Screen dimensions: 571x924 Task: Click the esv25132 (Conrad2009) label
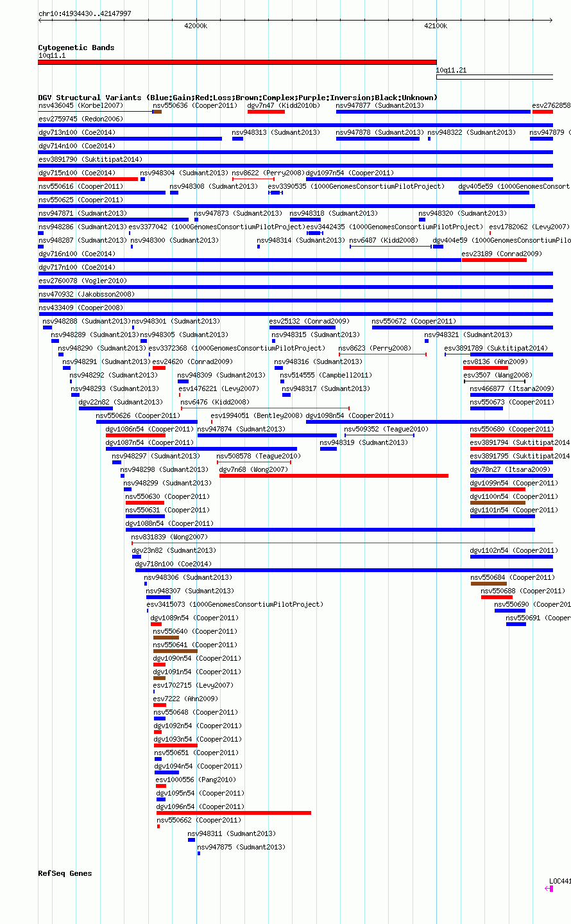click(x=309, y=321)
